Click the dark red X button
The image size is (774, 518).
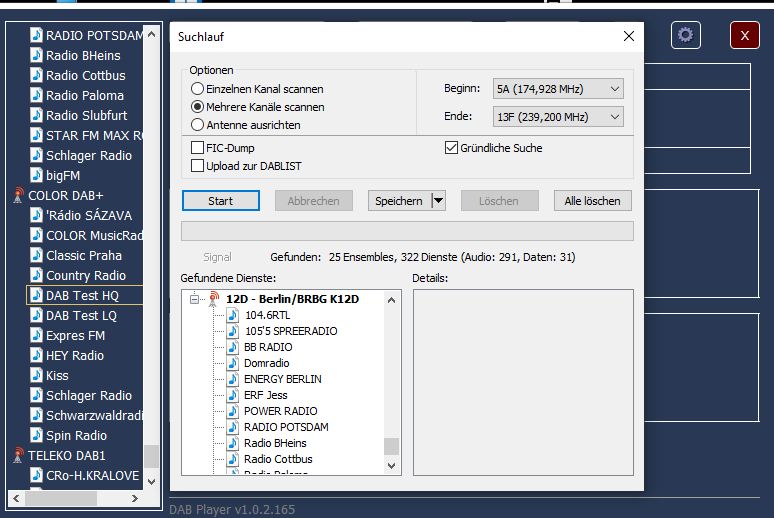(x=744, y=35)
